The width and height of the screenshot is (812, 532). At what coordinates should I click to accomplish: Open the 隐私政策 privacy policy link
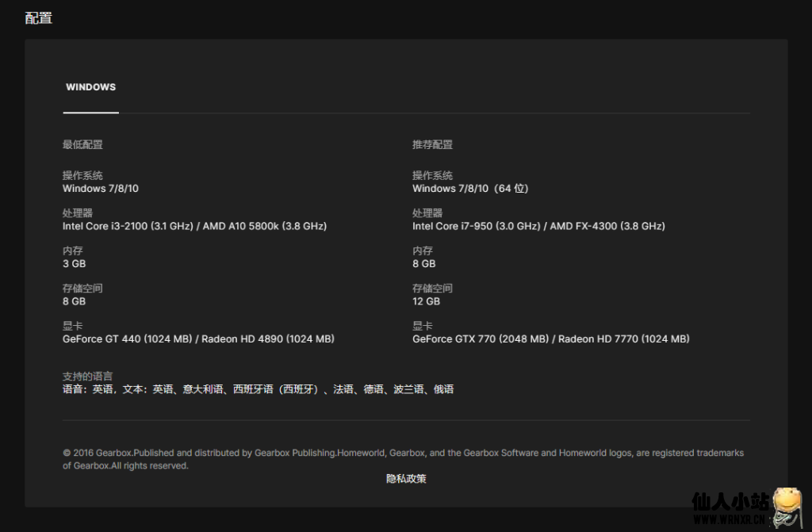tap(406, 479)
